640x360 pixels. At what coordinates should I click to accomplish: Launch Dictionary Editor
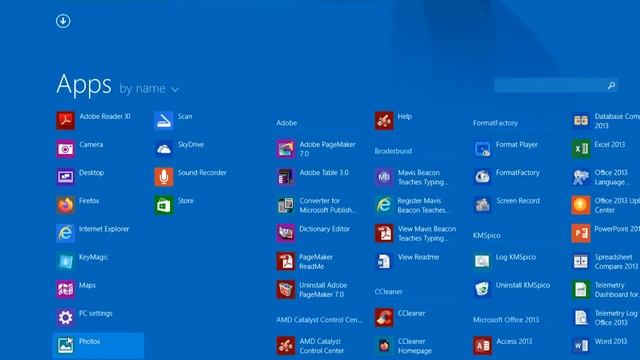313,233
